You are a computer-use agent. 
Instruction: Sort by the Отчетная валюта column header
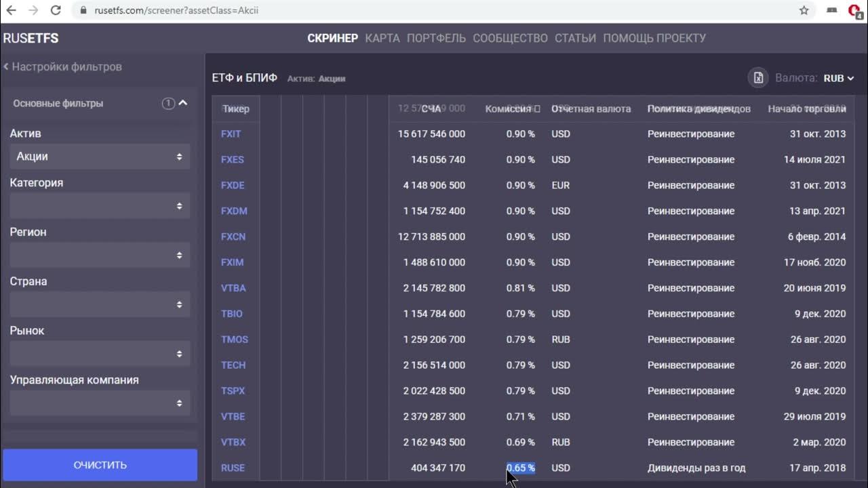[591, 108]
